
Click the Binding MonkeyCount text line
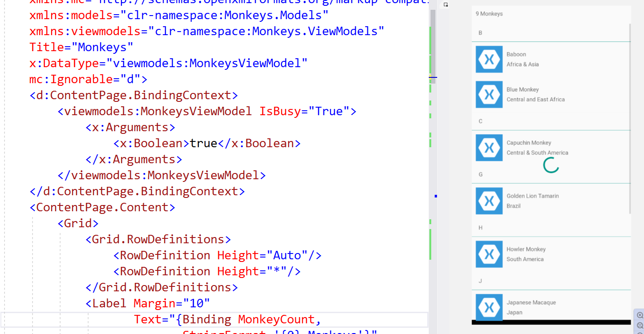pos(227,319)
